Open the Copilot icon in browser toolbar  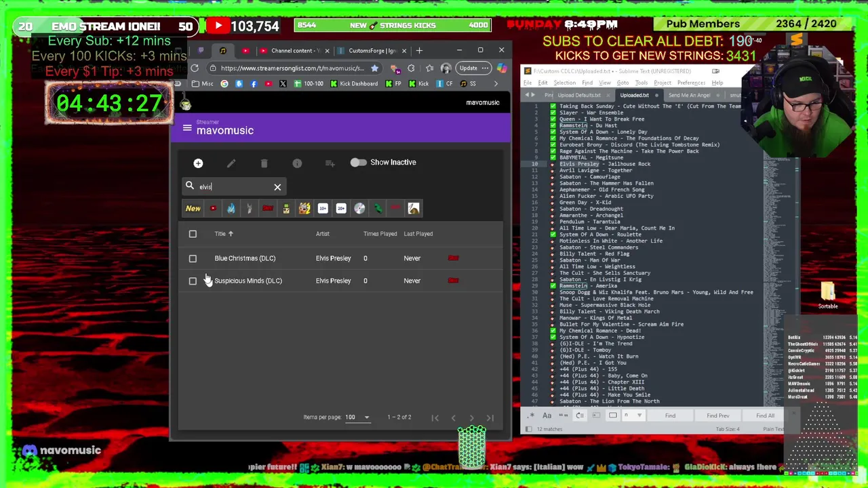click(502, 68)
